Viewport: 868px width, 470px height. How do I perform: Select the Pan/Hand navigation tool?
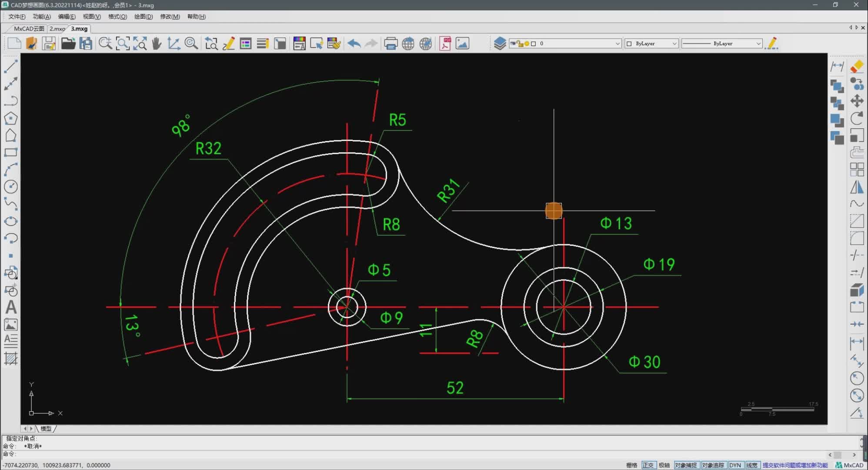pos(157,44)
